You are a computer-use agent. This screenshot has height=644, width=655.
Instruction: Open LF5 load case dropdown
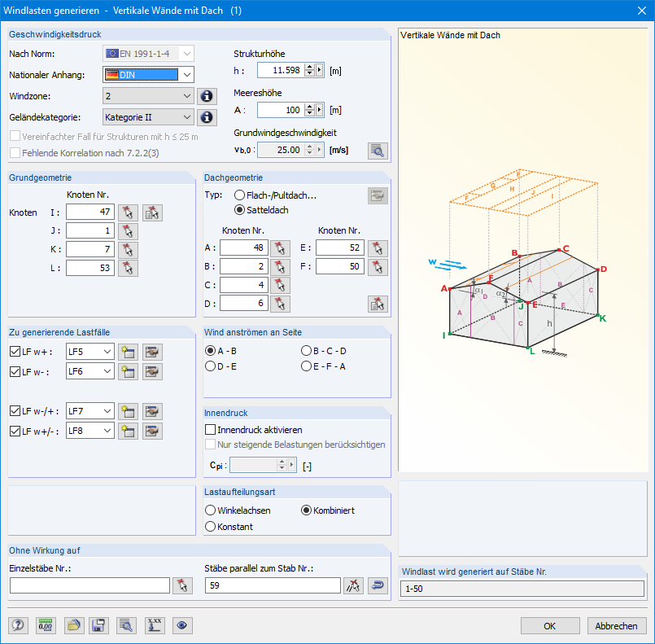[x=107, y=352]
